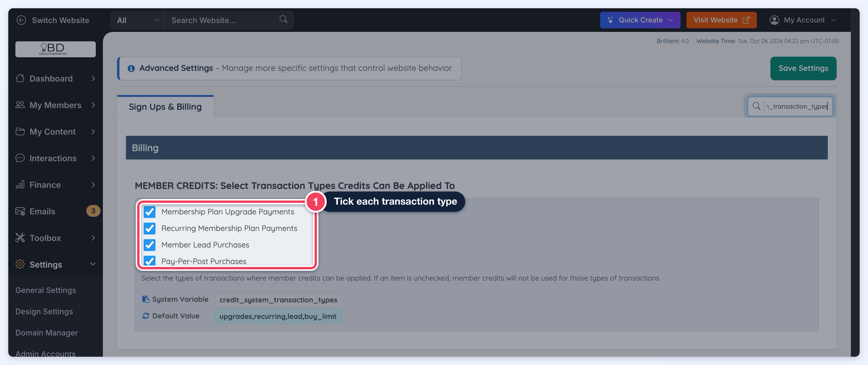Click the My Account user avatar icon
The image size is (868, 365).
(774, 20)
